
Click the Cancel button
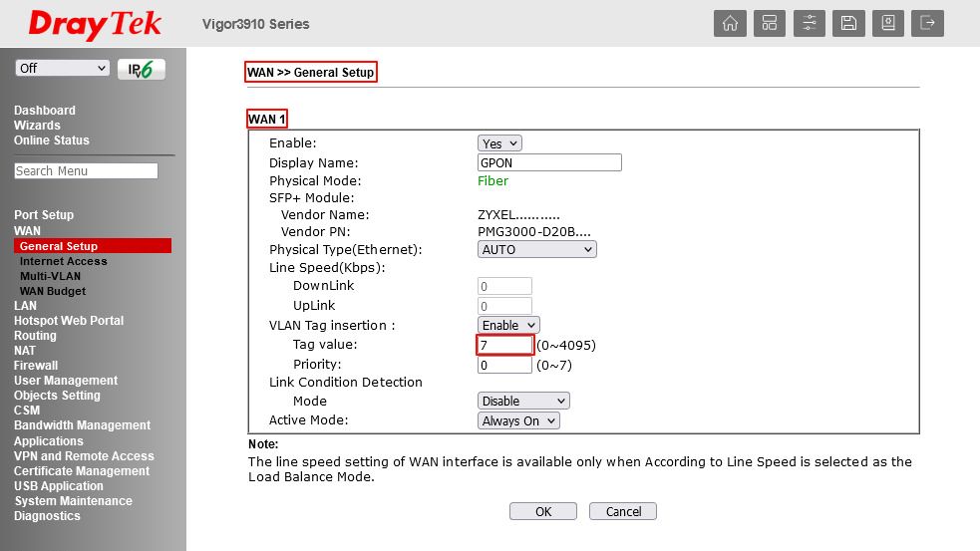pos(623,512)
